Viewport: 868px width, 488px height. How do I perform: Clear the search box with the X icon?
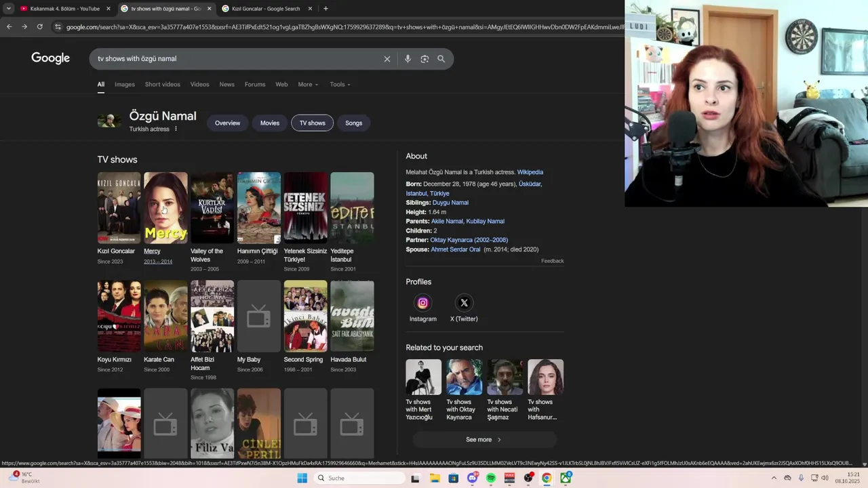point(387,59)
